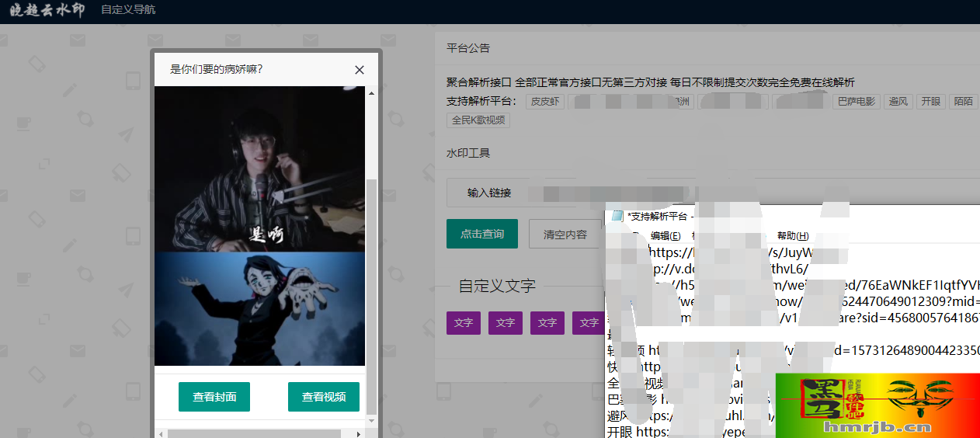
Task: Click the popup scrollbar up arrow
Action: pyautogui.click(x=371, y=94)
